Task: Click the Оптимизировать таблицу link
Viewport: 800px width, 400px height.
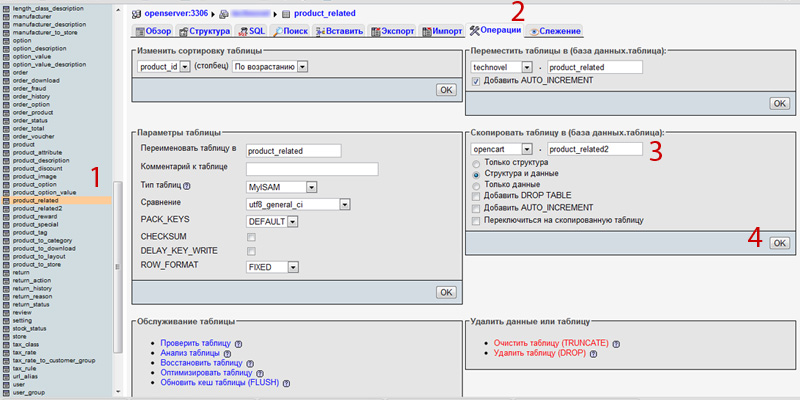Action: 207,373
